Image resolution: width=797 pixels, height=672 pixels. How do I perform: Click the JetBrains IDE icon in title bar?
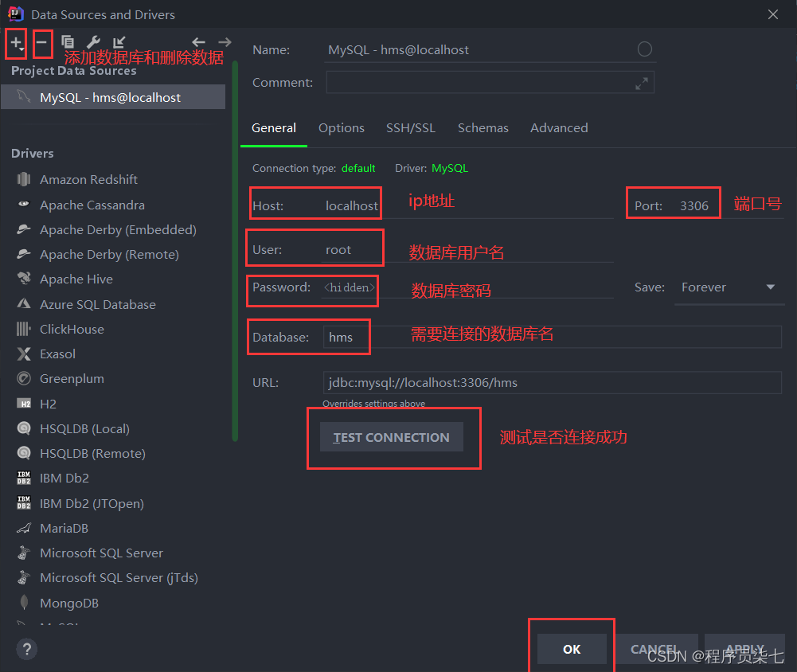(x=16, y=14)
